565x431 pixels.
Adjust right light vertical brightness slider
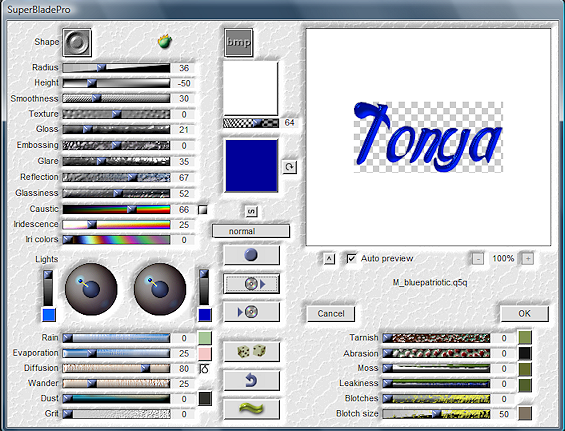point(204,288)
